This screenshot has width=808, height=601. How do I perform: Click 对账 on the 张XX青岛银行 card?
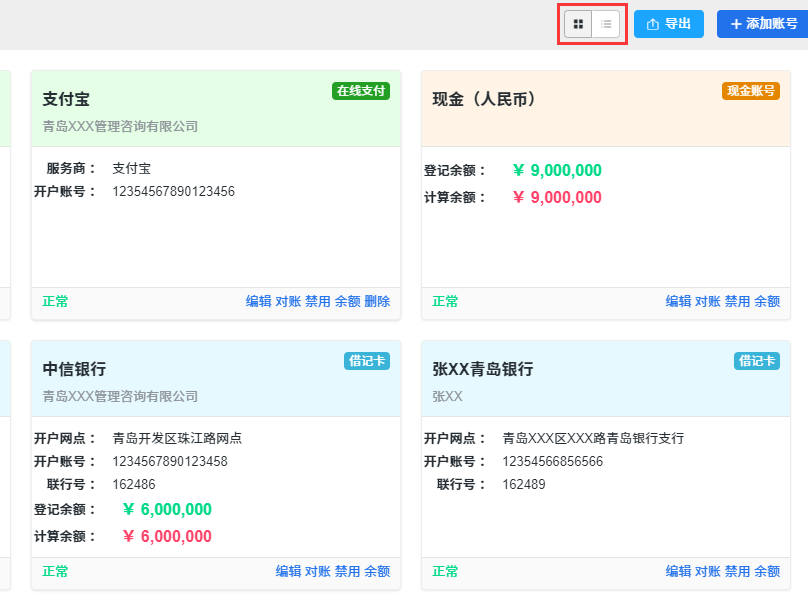coord(708,571)
